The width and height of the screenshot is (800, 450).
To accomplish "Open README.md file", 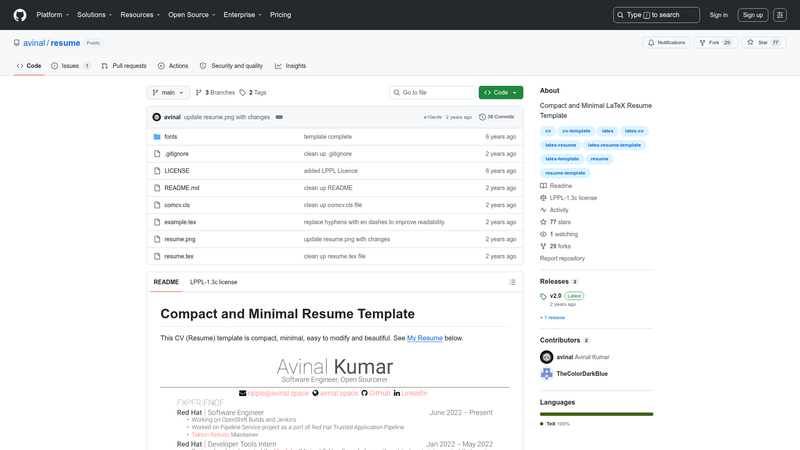I will pos(182,188).
